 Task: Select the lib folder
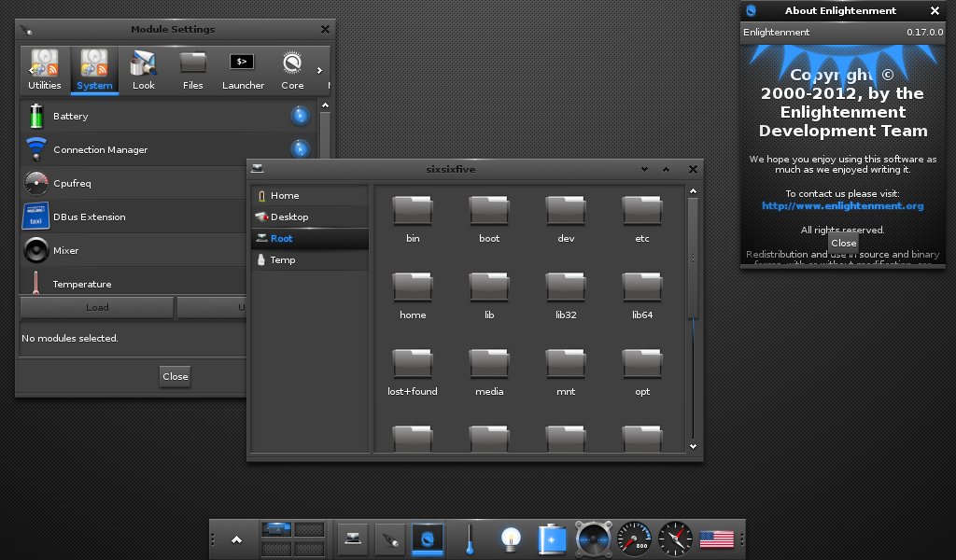(x=489, y=296)
